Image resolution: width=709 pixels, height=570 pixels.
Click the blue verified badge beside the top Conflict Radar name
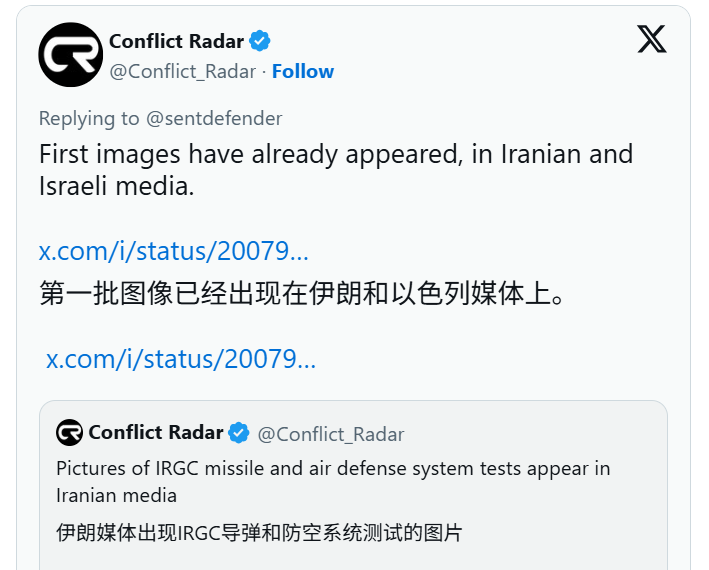click(x=260, y=41)
